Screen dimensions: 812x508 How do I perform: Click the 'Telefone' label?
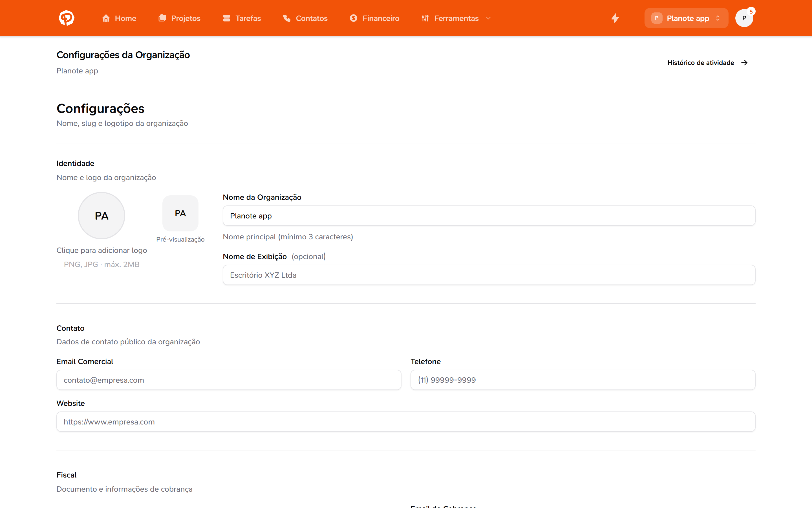425,362
